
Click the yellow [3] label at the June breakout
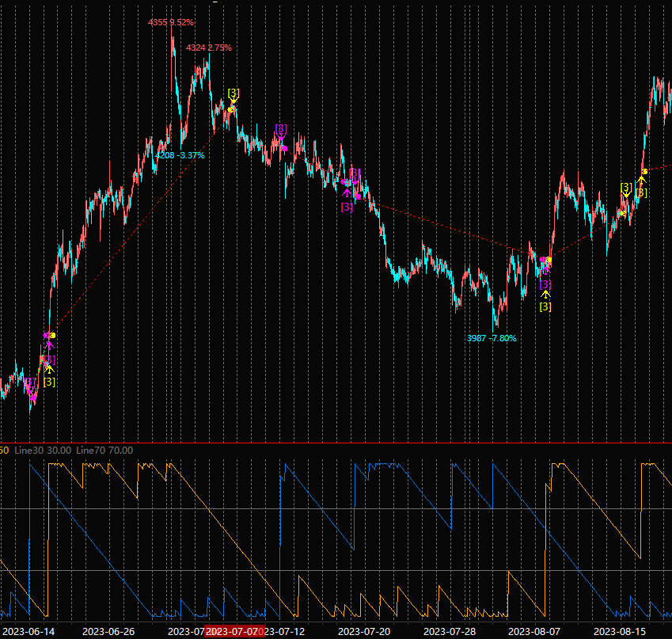(x=49, y=382)
